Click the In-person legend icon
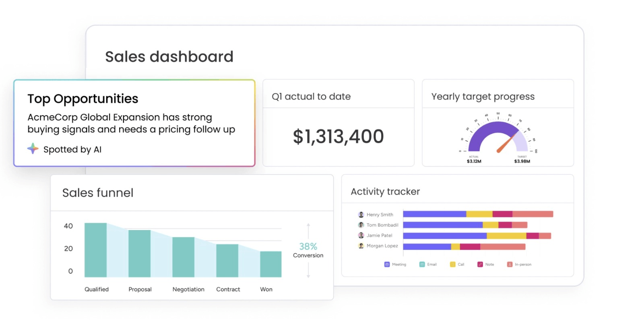The height and width of the screenshot is (327, 644). (x=510, y=264)
